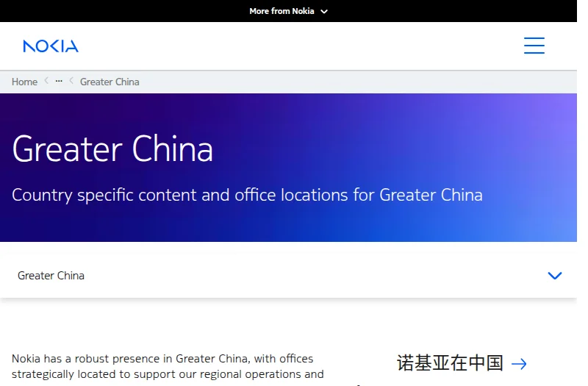Click the paragraph about Nokia's robust presence
The width and height of the screenshot is (588, 386).
point(168,366)
